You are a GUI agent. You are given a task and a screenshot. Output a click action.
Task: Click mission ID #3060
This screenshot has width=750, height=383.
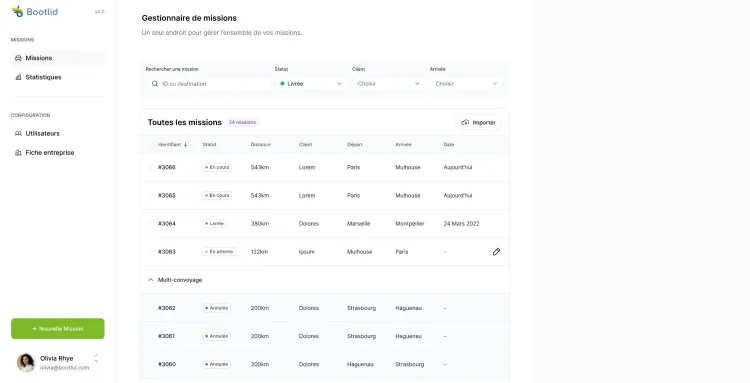tap(167, 364)
